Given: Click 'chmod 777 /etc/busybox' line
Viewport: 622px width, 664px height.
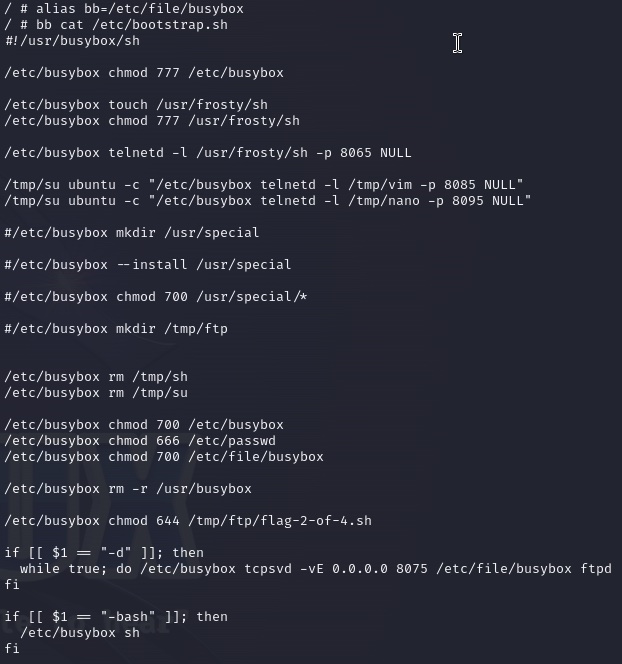Looking at the screenshot, I should [144, 73].
